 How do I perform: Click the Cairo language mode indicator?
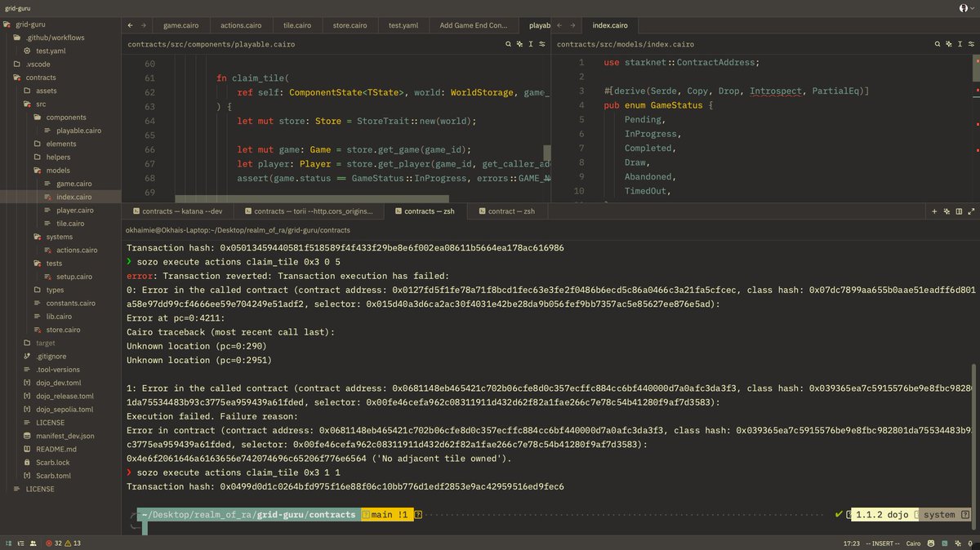click(x=913, y=543)
